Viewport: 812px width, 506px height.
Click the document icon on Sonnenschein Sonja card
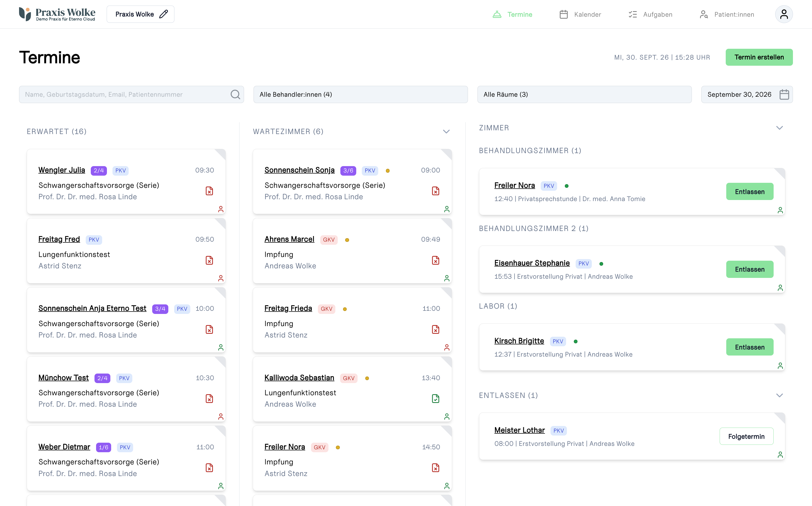[x=436, y=191]
